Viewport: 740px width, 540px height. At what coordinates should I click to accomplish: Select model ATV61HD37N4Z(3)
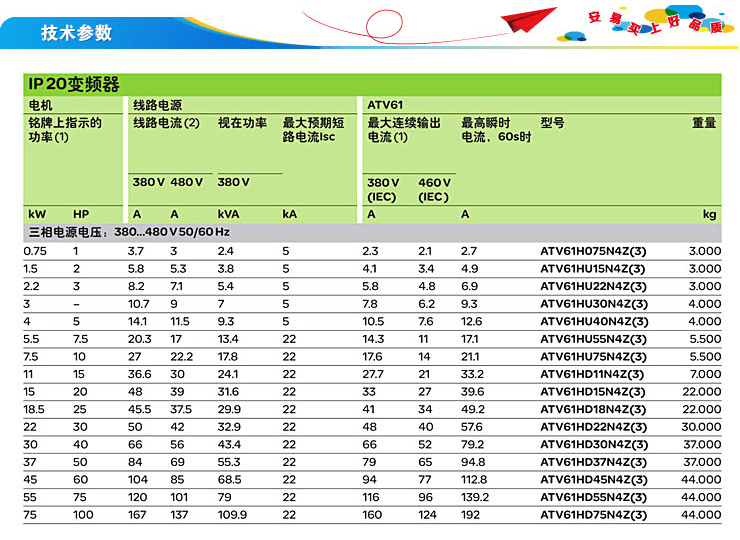click(593, 462)
